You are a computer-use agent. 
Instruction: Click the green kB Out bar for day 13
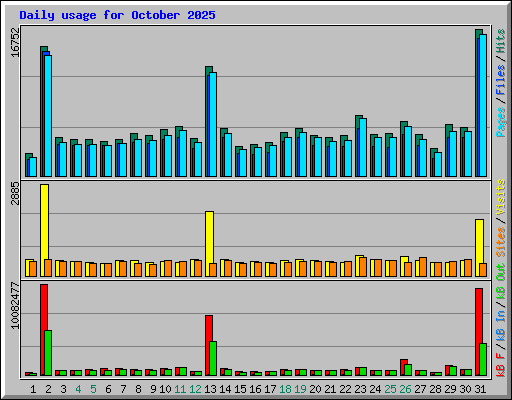pyautogui.click(x=213, y=359)
